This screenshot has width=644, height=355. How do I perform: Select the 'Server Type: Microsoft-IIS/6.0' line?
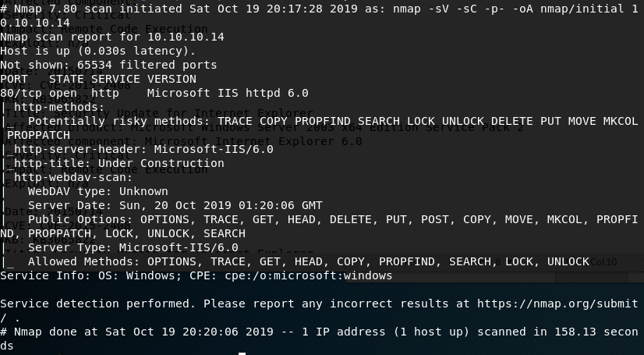coord(133,247)
